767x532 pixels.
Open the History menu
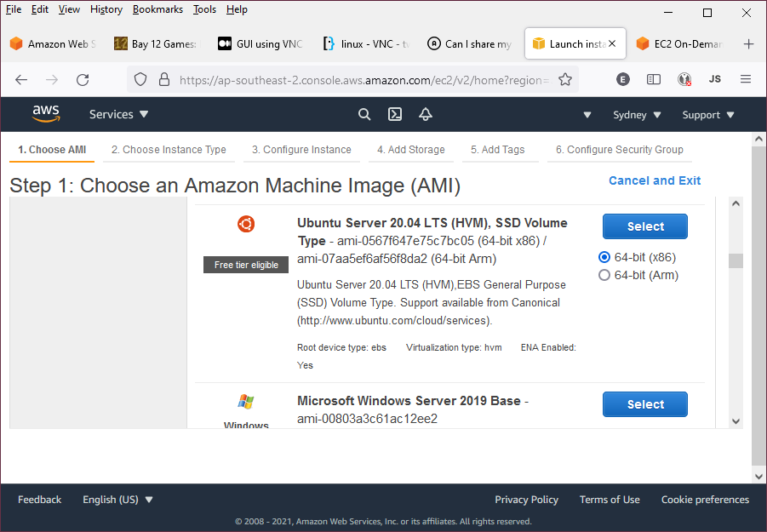click(106, 9)
